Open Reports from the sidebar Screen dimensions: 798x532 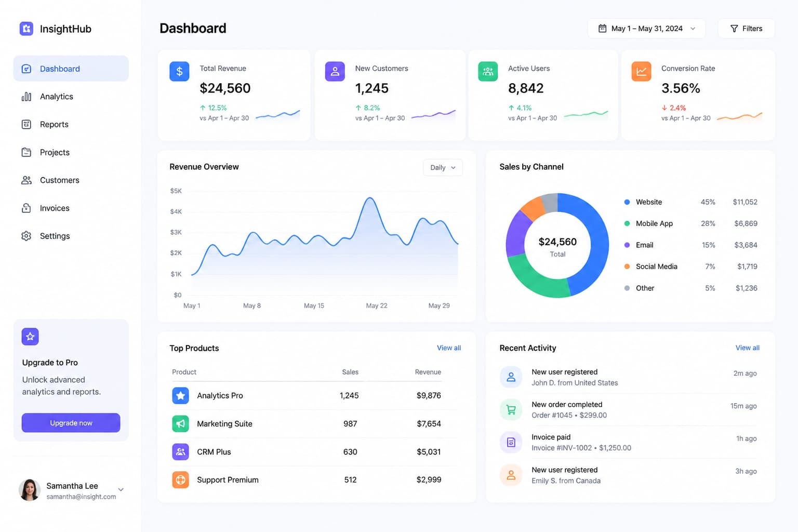[71, 124]
